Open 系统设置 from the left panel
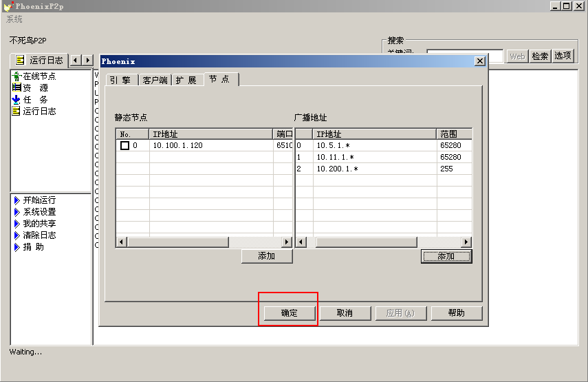 click(x=39, y=212)
